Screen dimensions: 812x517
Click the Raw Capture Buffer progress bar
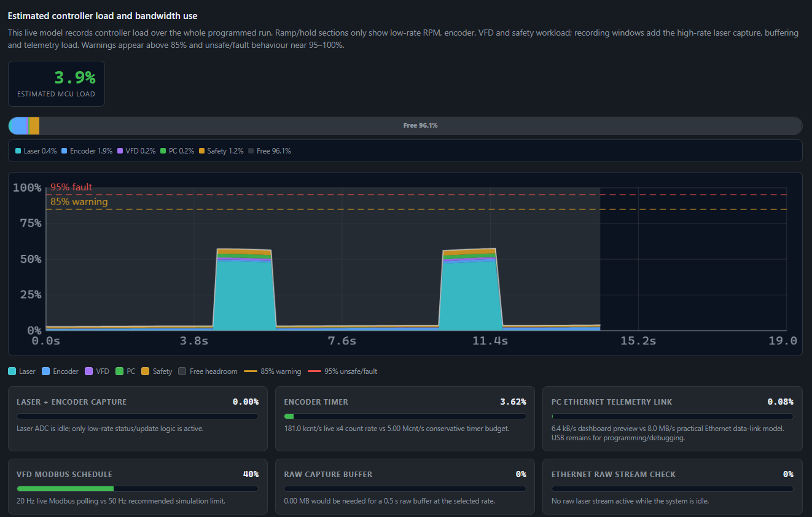405,489
